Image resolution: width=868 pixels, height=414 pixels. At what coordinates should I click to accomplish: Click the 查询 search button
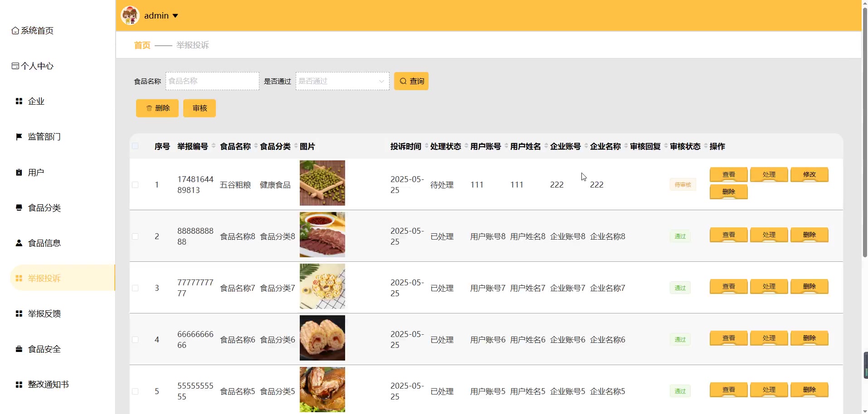click(x=411, y=81)
